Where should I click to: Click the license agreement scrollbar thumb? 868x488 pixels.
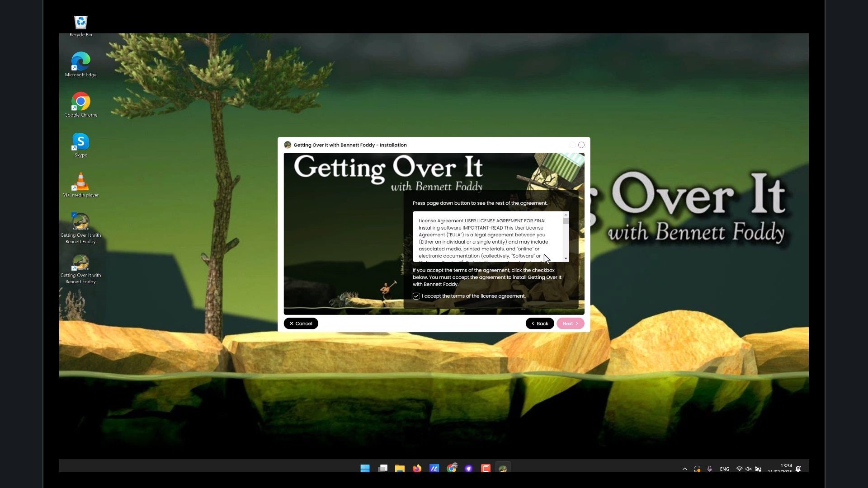point(566,221)
